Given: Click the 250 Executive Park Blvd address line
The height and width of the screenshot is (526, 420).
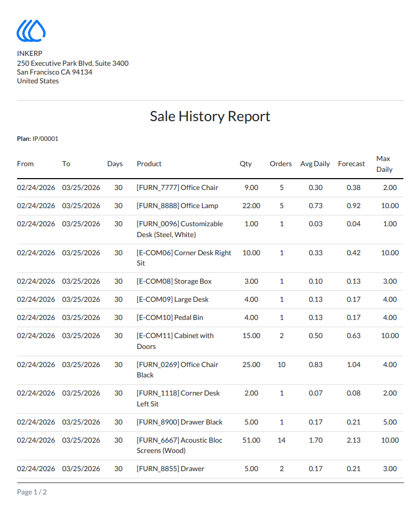Looking at the screenshot, I should tap(73, 63).
